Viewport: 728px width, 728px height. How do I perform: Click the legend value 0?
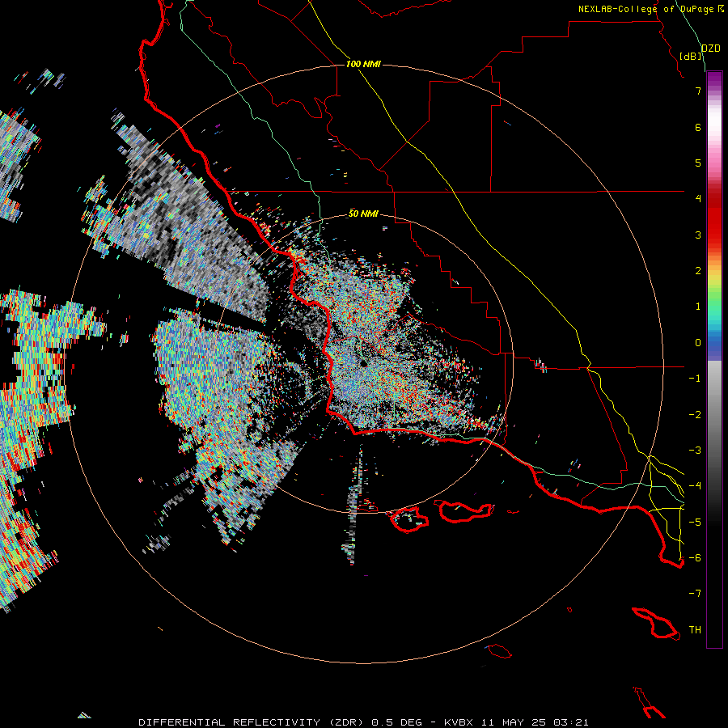coord(698,343)
